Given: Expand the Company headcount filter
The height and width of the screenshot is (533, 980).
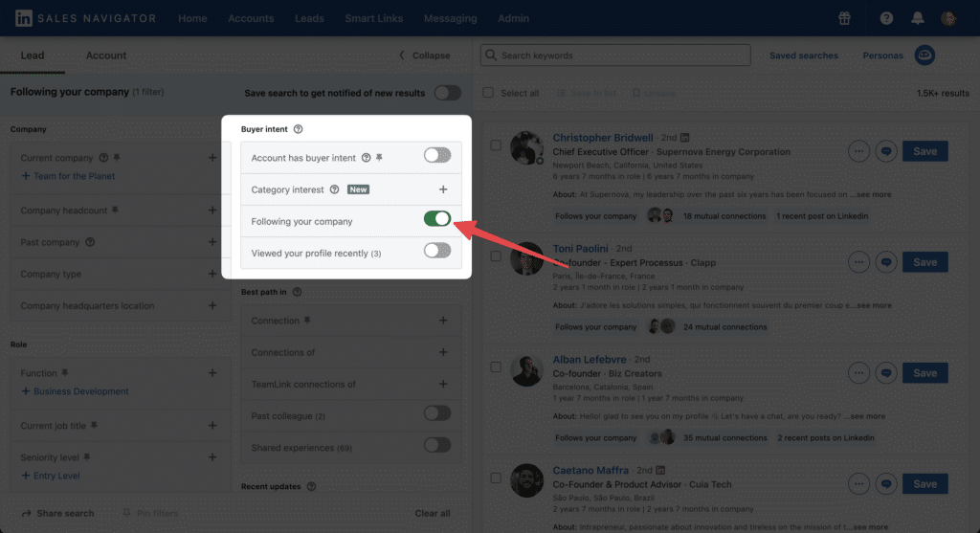Looking at the screenshot, I should click(x=212, y=211).
